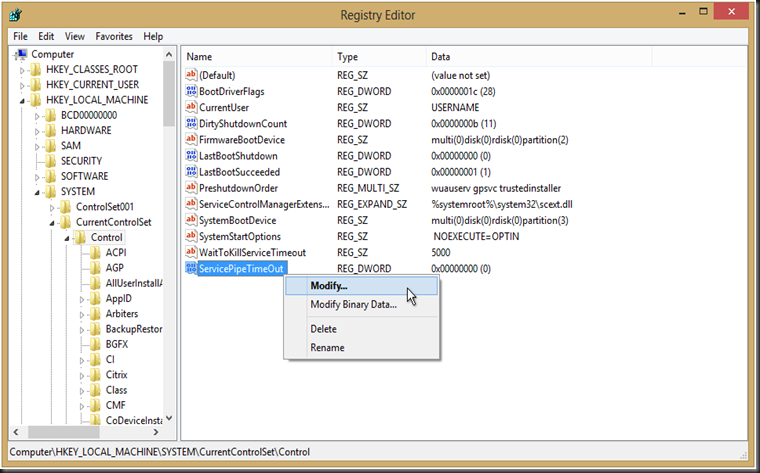
Task: Choose Modify... from the context menu
Action: pos(329,286)
